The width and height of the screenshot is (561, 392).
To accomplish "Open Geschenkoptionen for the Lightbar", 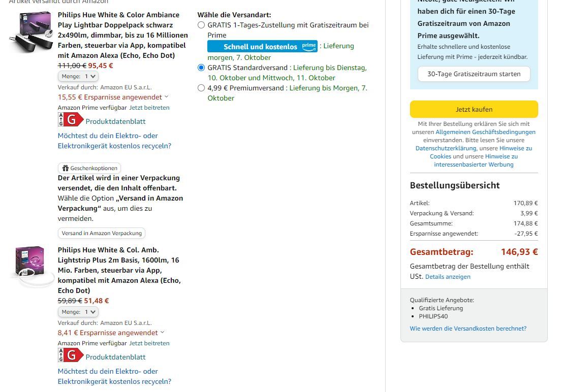I will point(89,168).
